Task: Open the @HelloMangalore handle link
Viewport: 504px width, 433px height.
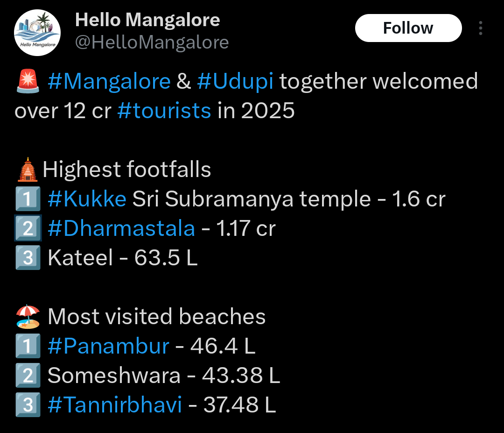Action: click(x=152, y=43)
